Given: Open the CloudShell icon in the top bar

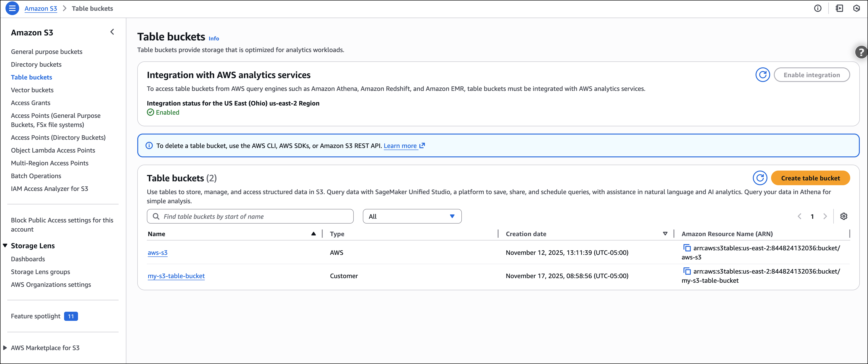Looking at the screenshot, I should (x=839, y=8).
